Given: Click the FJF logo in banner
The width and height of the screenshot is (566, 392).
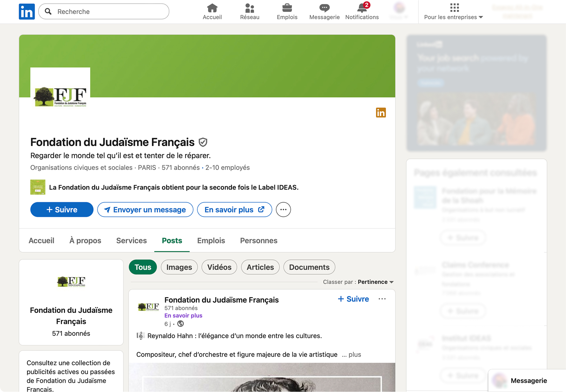Looking at the screenshot, I should 60,97.
